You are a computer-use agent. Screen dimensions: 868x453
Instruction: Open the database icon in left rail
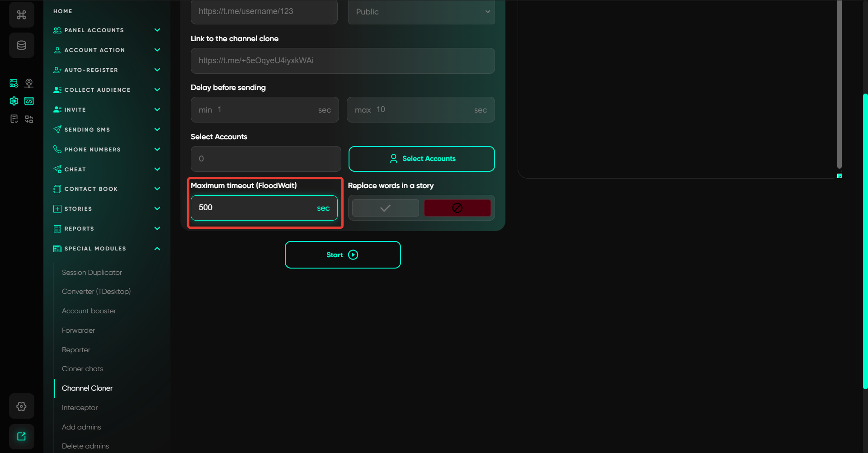pyautogui.click(x=21, y=45)
